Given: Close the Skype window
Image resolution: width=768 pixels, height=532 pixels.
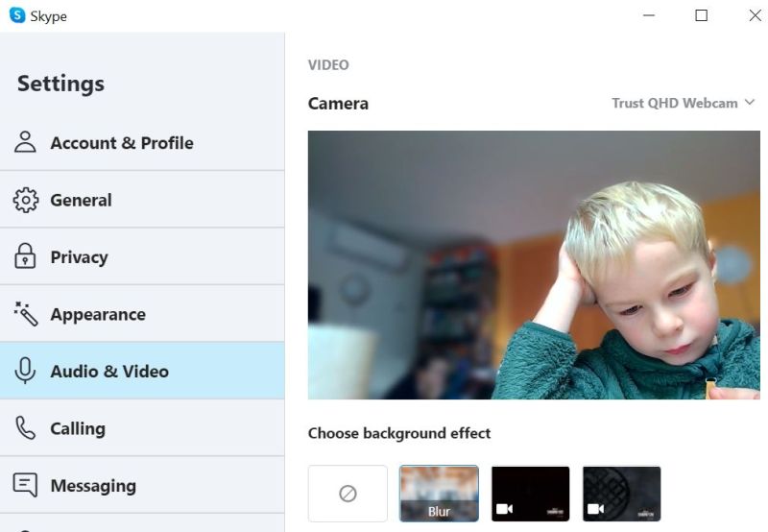Looking at the screenshot, I should tap(755, 15).
